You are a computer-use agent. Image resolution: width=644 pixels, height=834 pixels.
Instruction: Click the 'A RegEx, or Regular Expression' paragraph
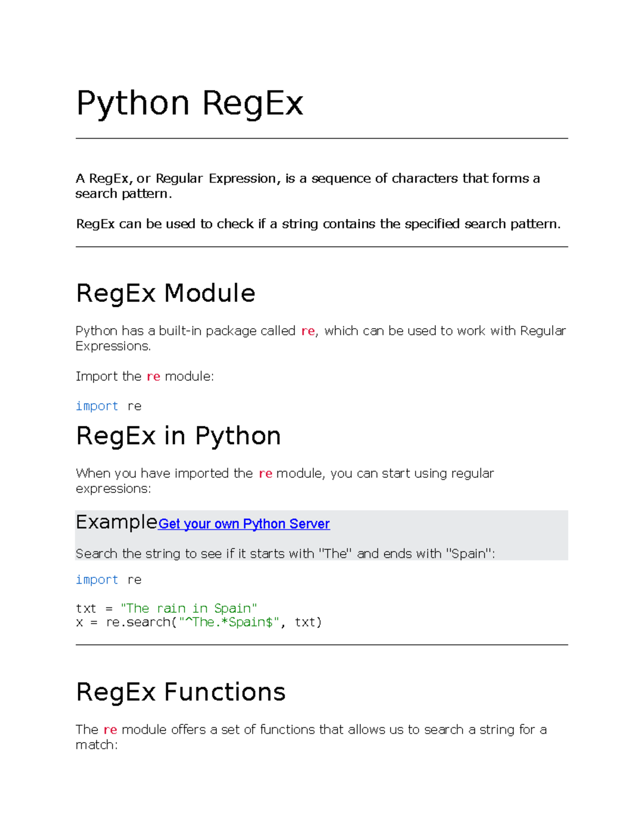[308, 186]
